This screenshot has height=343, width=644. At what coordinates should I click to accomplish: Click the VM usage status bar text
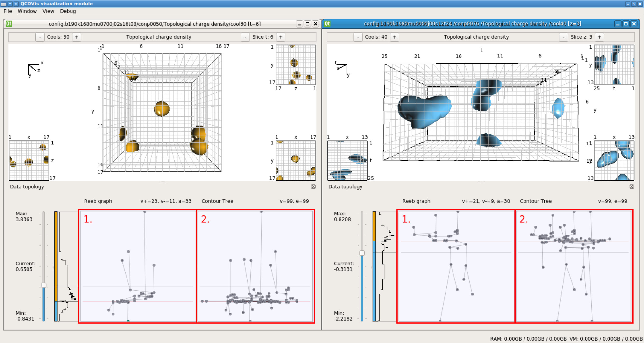point(606,339)
